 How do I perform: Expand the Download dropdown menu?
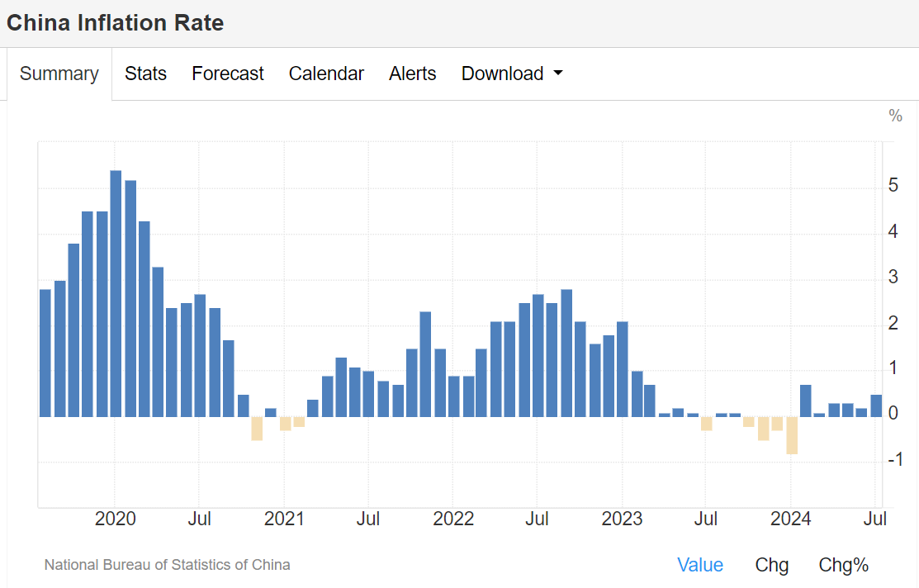(x=512, y=73)
